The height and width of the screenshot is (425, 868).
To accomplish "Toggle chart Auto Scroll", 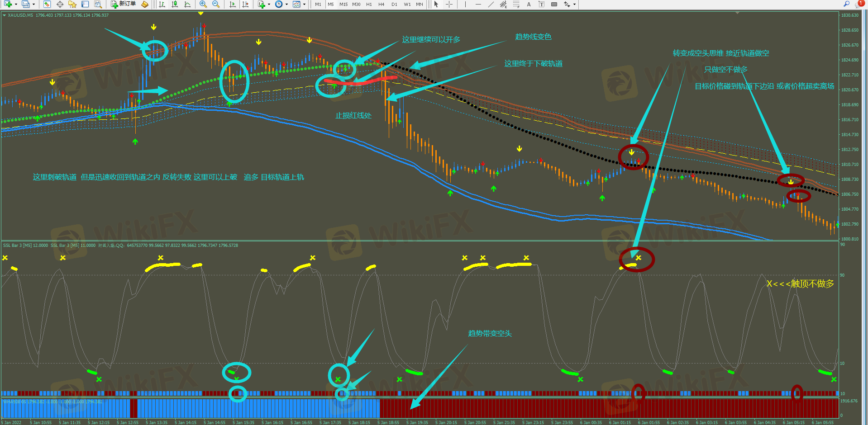I will coord(233,4).
